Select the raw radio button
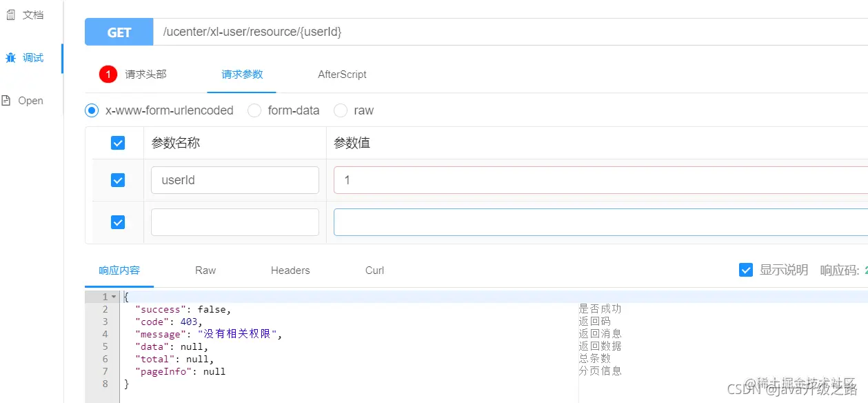 point(341,110)
